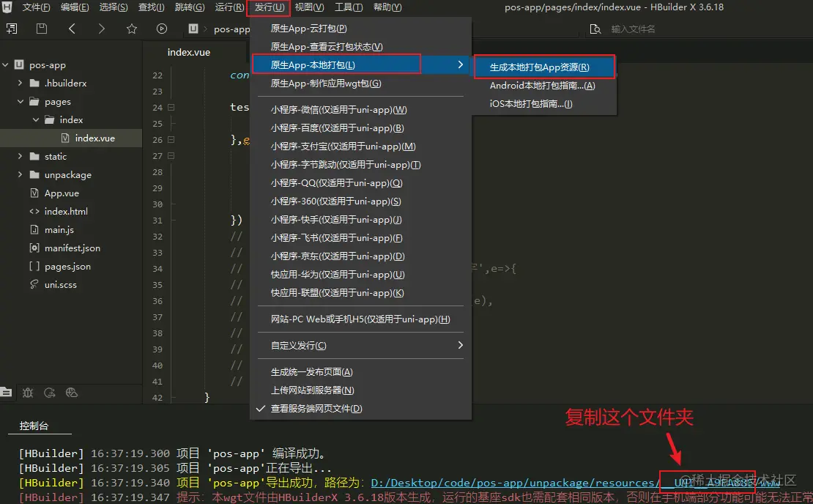Click the new file toolbar icon

click(12, 29)
